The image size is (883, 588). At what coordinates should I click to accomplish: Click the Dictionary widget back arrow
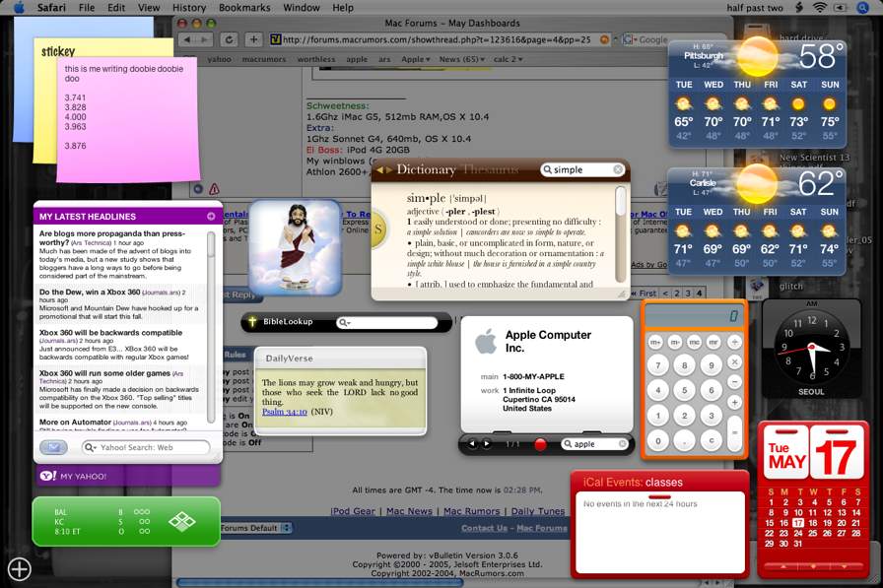[380, 170]
